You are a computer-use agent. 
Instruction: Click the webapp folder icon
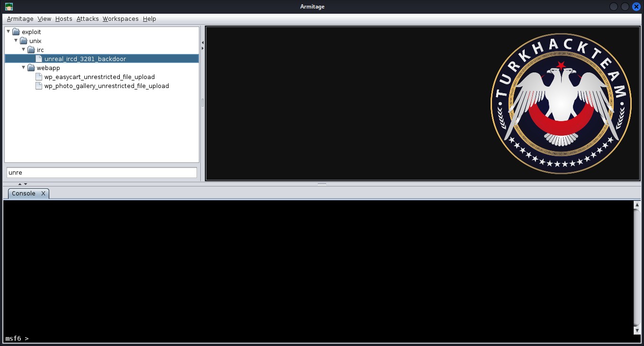click(31, 68)
